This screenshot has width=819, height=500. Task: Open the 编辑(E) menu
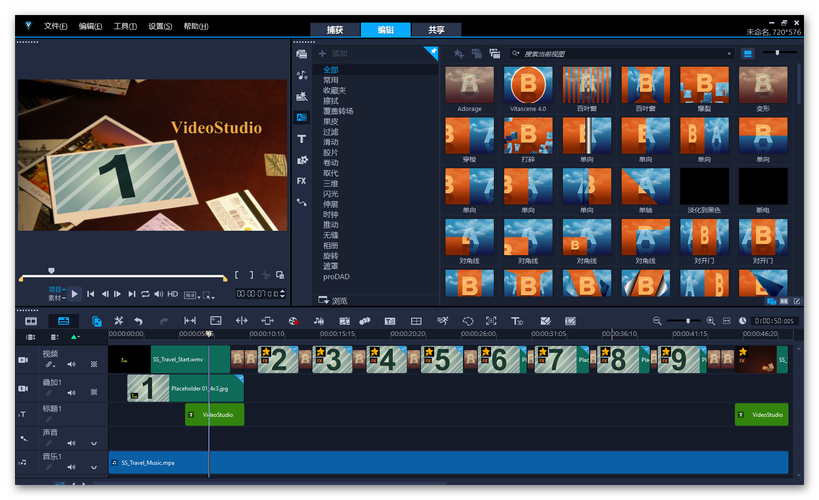[x=90, y=26]
